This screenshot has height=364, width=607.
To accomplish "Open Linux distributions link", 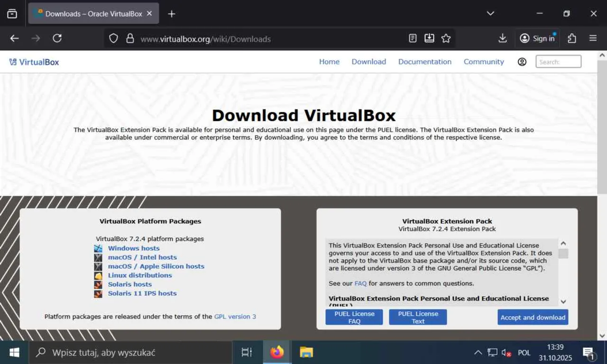I will pyautogui.click(x=140, y=275).
